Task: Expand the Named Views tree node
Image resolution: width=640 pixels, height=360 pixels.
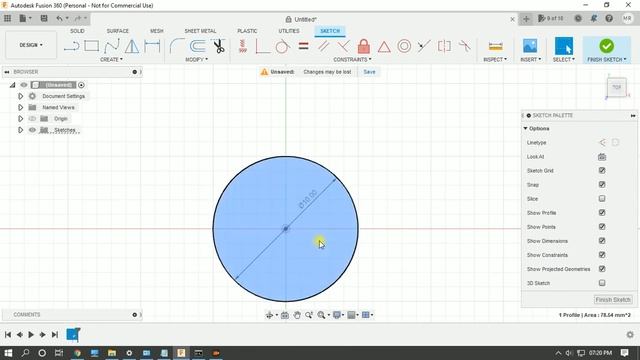Action: 20,107
